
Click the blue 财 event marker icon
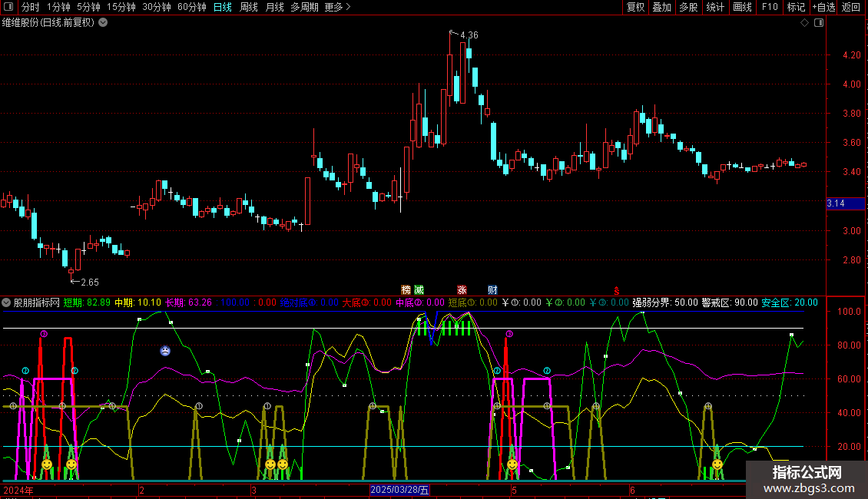tap(492, 290)
